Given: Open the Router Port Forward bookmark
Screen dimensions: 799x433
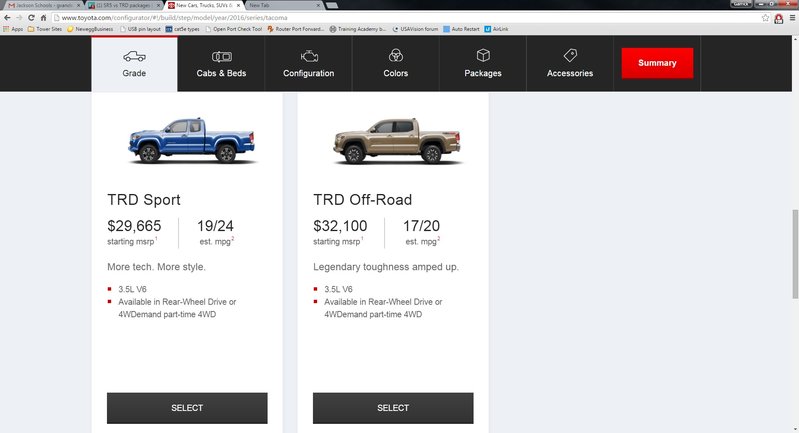Looking at the screenshot, I should pos(296,29).
